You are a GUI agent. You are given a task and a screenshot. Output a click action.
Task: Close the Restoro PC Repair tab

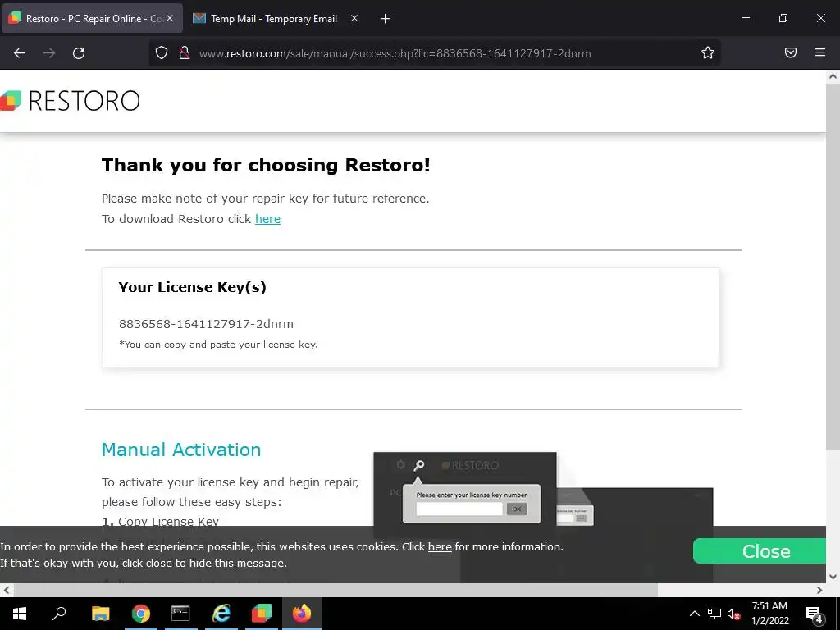click(170, 18)
